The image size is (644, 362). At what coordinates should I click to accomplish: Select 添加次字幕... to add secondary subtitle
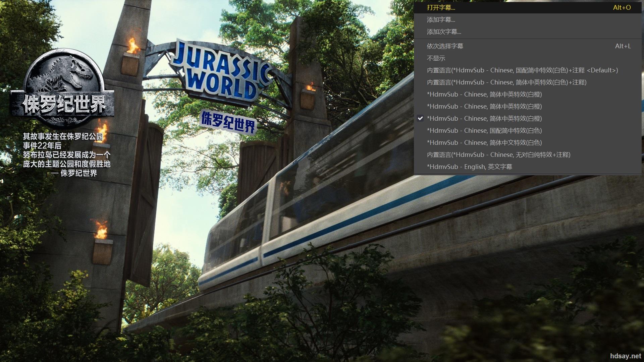coord(528,32)
